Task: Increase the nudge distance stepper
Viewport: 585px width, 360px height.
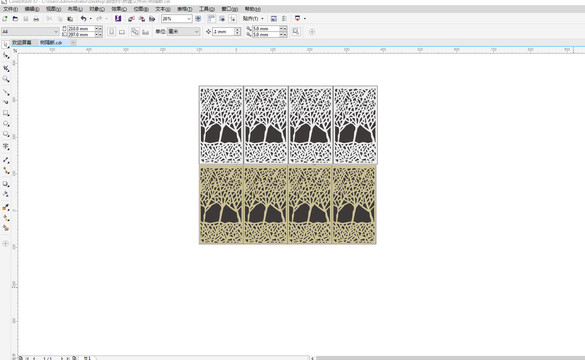Action: [238, 30]
